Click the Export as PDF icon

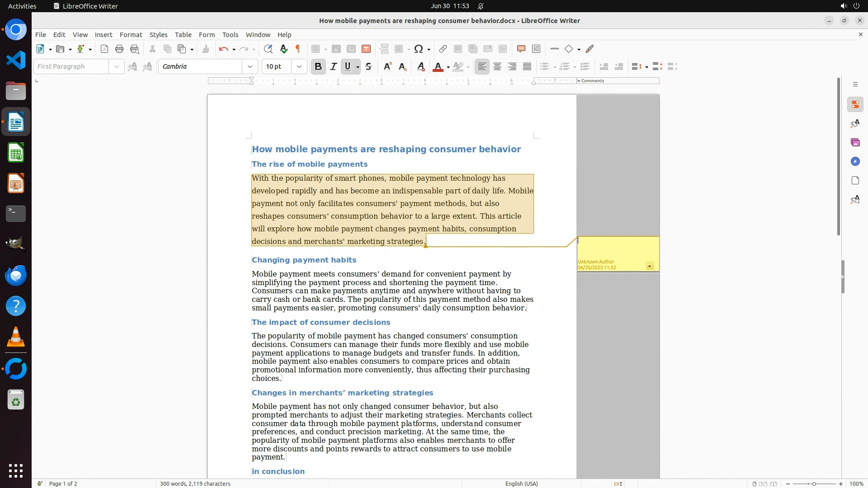tap(104, 49)
